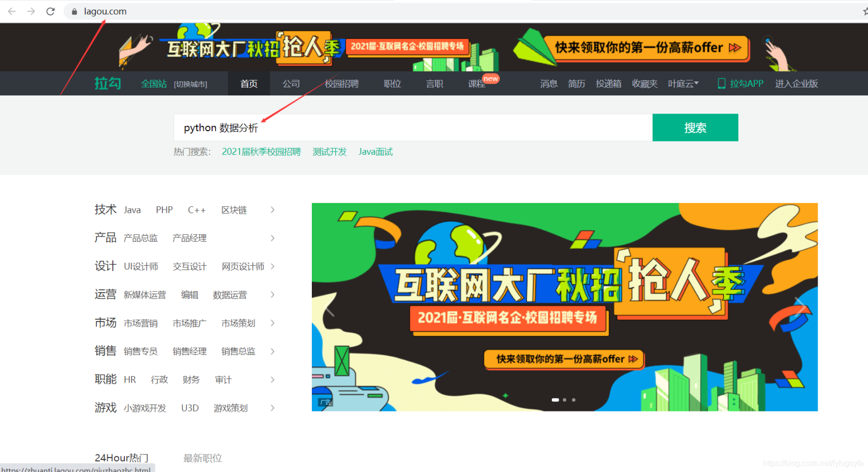The height and width of the screenshot is (472, 868).
Task: Choose PHP under 技术
Action: coord(164,210)
